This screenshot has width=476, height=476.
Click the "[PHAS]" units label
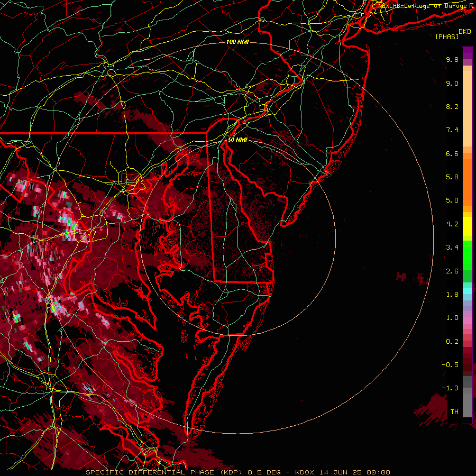click(447, 37)
